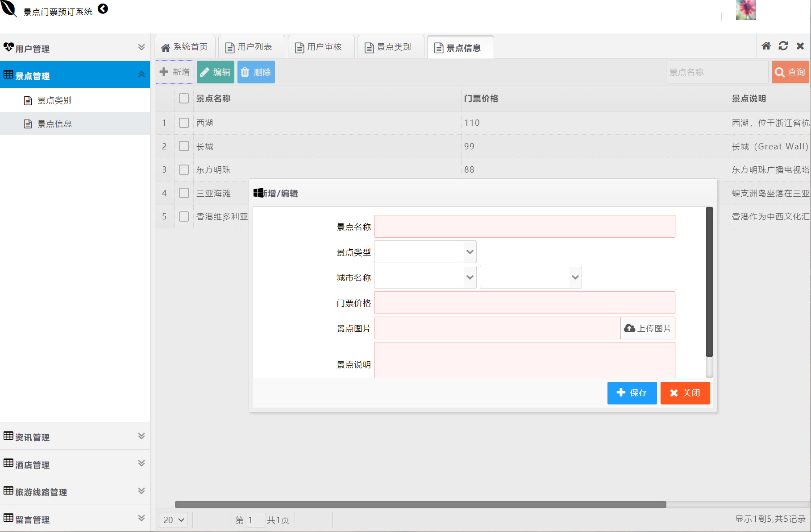This screenshot has width=811, height=532.
Task: Check the checkbox for row 长城
Action: [x=183, y=146]
